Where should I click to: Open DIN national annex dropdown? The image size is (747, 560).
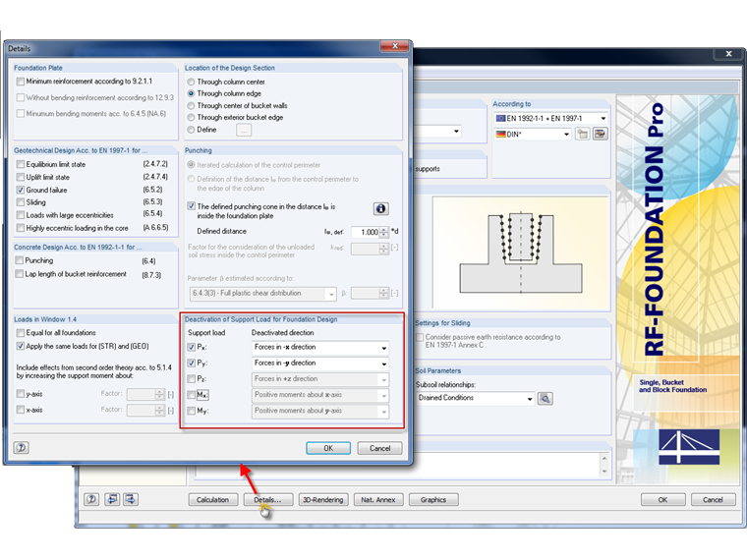click(x=533, y=135)
